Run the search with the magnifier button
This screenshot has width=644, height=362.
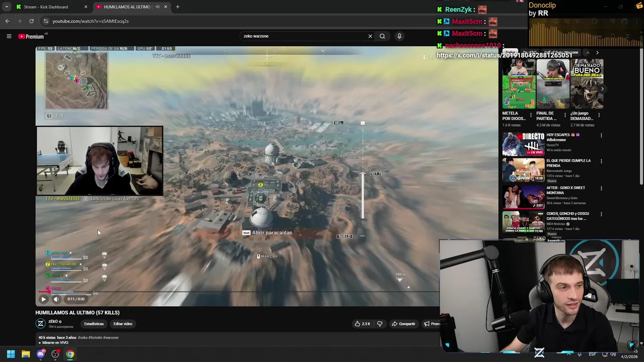pos(382,36)
